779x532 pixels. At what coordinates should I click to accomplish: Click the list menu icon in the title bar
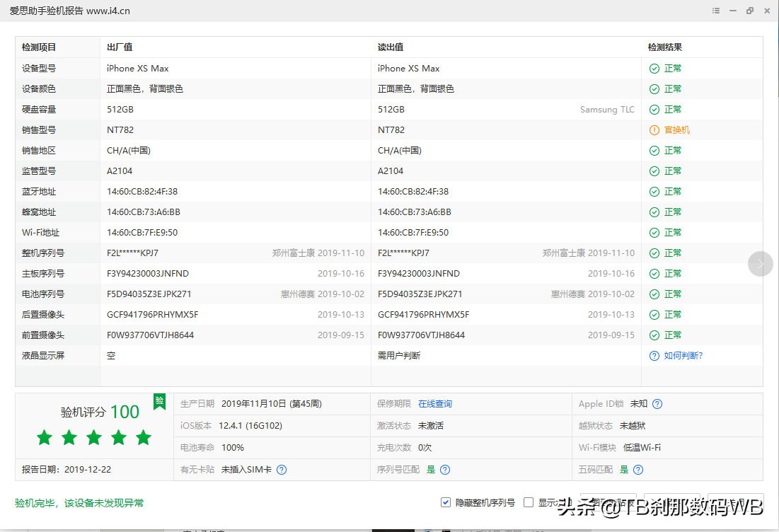click(717, 11)
